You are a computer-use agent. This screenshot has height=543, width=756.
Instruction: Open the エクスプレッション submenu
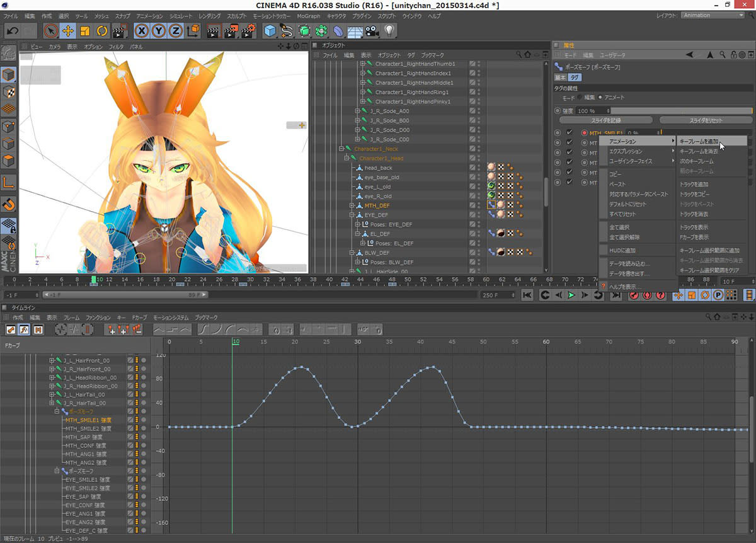click(638, 151)
